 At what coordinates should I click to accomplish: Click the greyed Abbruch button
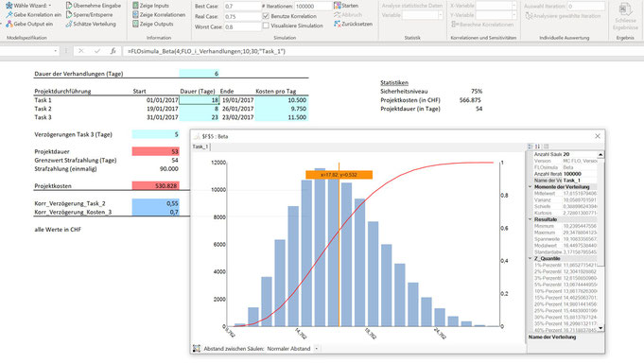[347, 15]
